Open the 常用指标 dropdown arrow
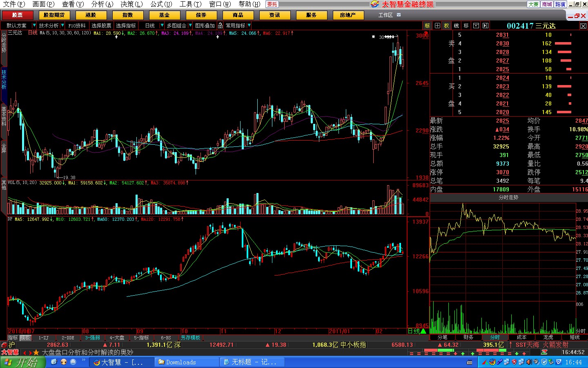 click(x=249, y=25)
